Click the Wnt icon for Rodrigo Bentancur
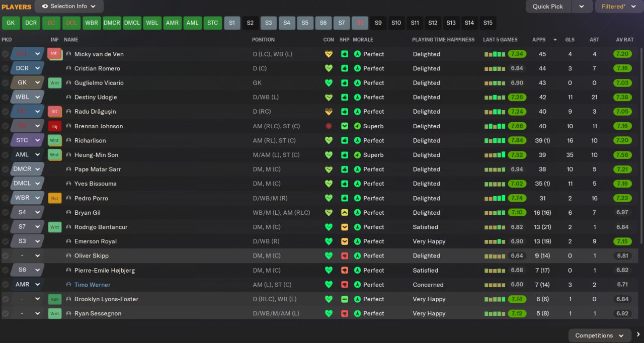644x343 pixels. tap(54, 227)
